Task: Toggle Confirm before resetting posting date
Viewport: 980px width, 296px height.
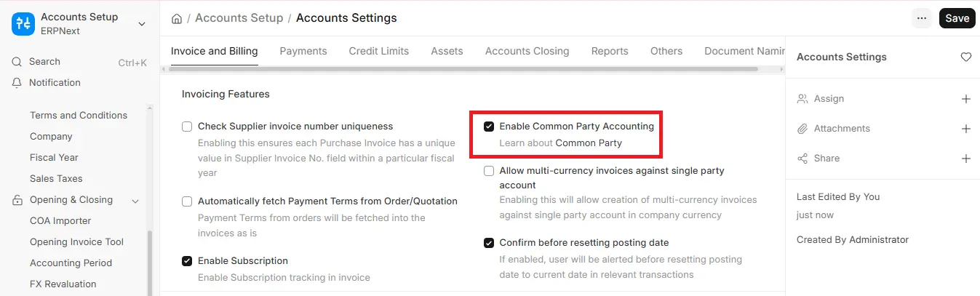Action: 489,243
